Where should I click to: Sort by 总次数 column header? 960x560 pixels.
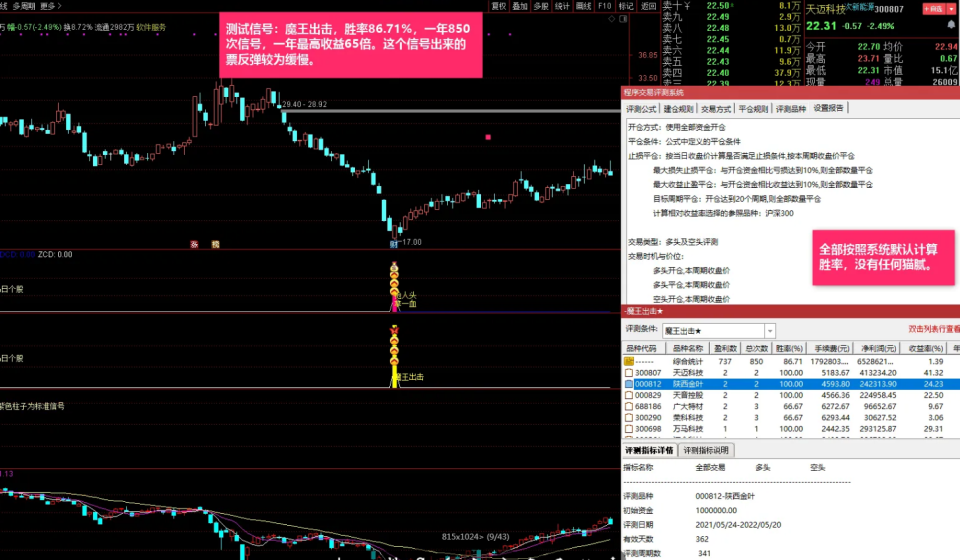pyautogui.click(x=756, y=348)
